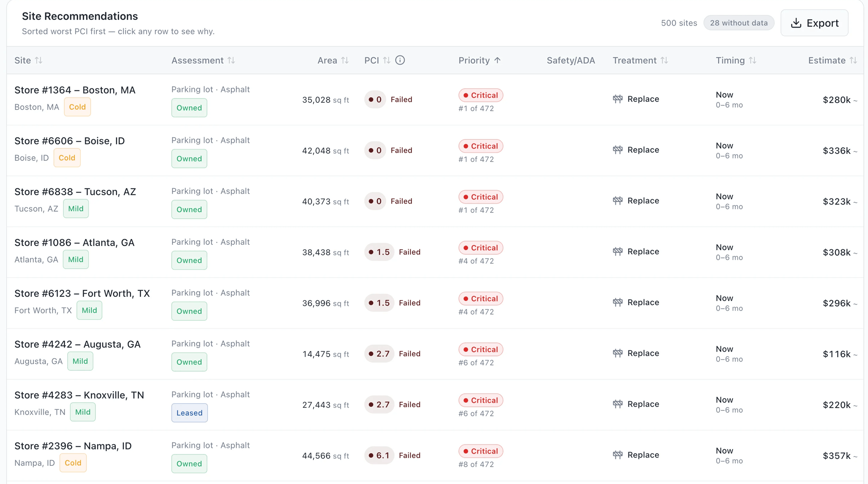Open Store #1364 Boston row

(435, 99)
